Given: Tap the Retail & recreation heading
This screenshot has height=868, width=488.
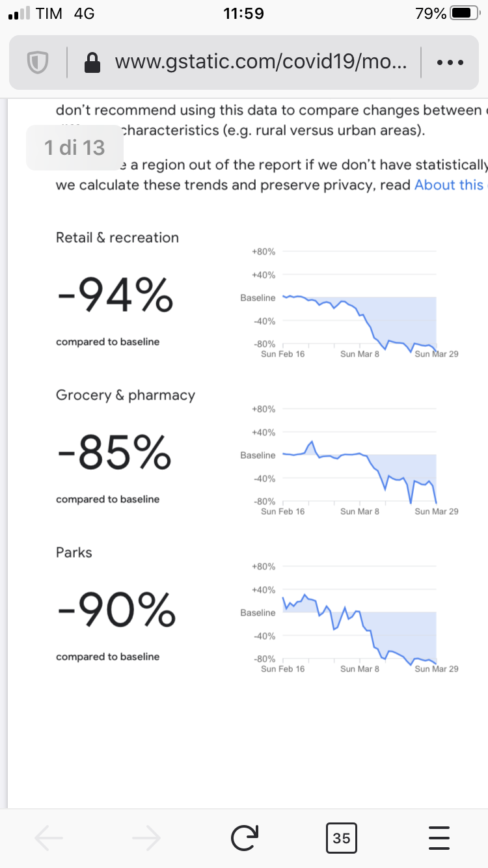Looking at the screenshot, I should [x=117, y=237].
